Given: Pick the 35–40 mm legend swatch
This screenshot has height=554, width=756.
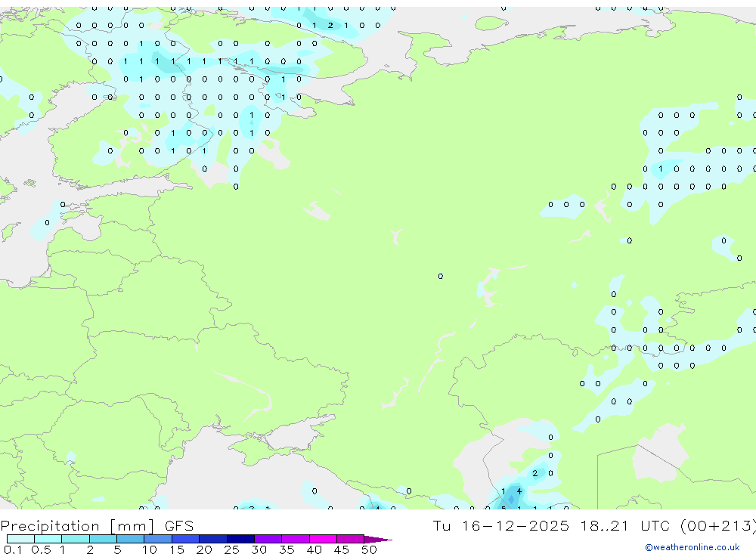Looking at the screenshot, I should 296,539.
